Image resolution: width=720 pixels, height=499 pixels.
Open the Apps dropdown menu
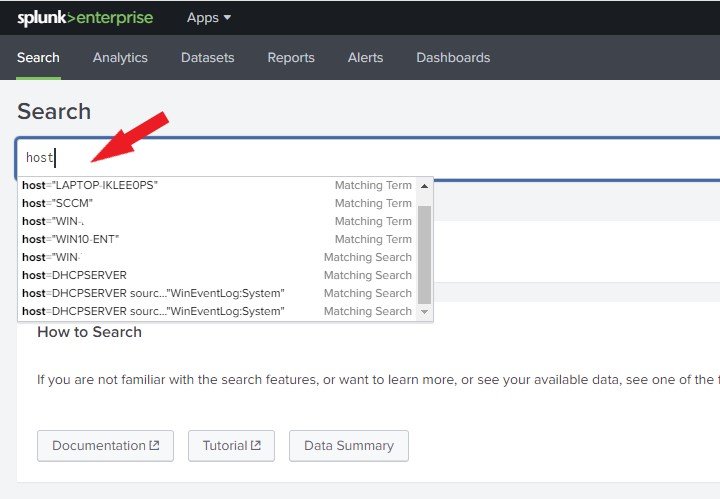(208, 18)
